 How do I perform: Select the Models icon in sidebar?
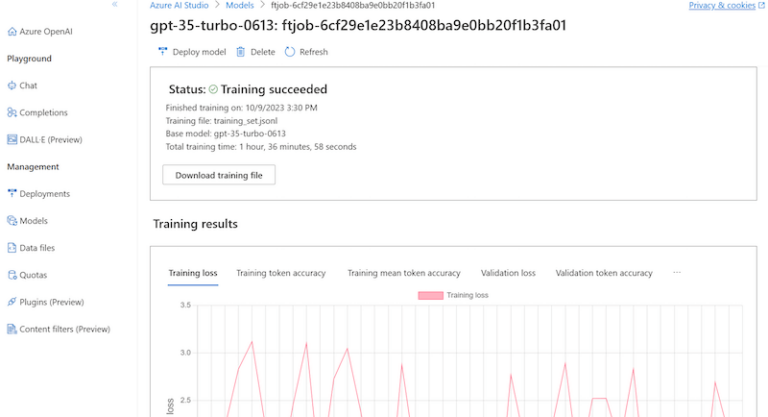click(x=12, y=221)
